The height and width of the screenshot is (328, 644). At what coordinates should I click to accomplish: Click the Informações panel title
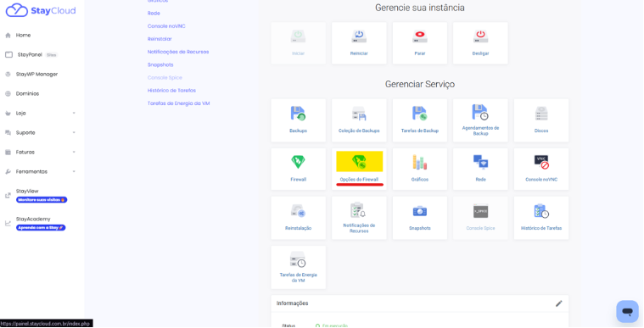coord(292,303)
